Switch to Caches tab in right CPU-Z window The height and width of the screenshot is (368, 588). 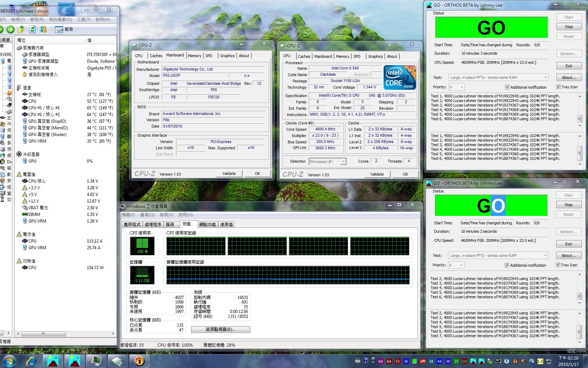[x=304, y=56]
